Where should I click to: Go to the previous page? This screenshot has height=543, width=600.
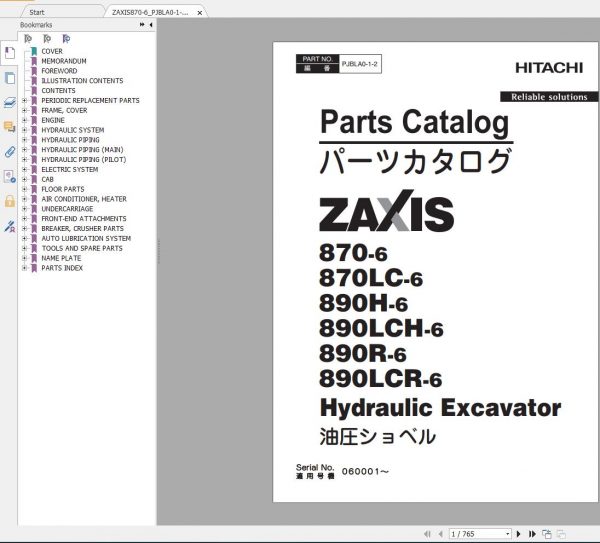(x=440, y=534)
